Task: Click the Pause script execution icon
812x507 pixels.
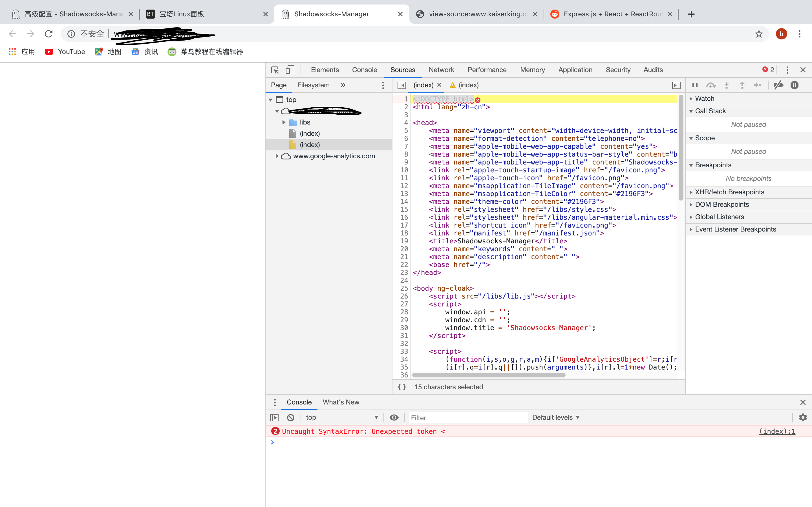Action: [694, 85]
